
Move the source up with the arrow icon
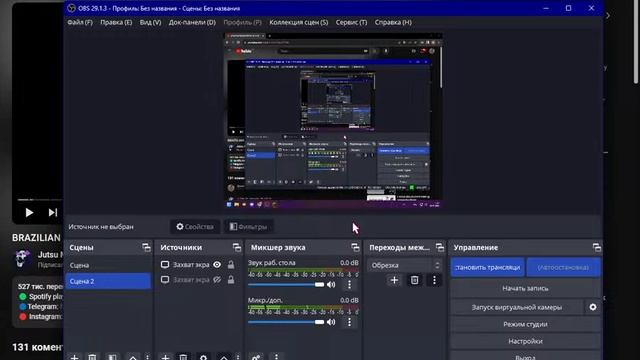tap(224, 357)
